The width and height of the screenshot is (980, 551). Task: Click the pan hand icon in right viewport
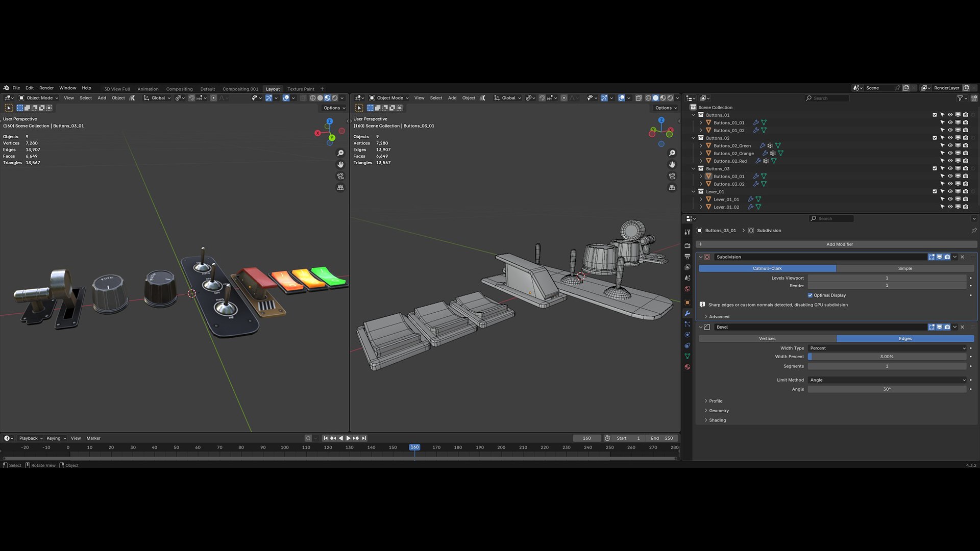tap(672, 164)
